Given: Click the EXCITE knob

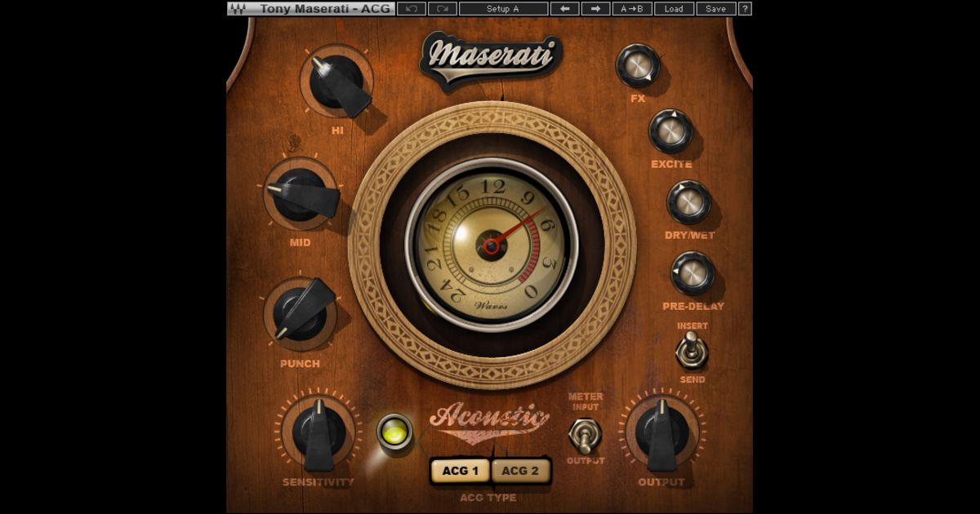Looking at the screenshot, I should (671, 131).
